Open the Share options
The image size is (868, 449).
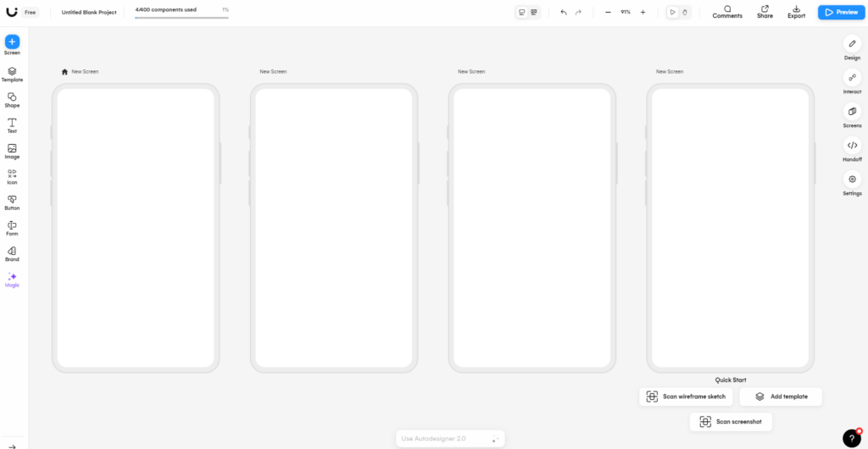pyautogui.click(x=765, y=12)
